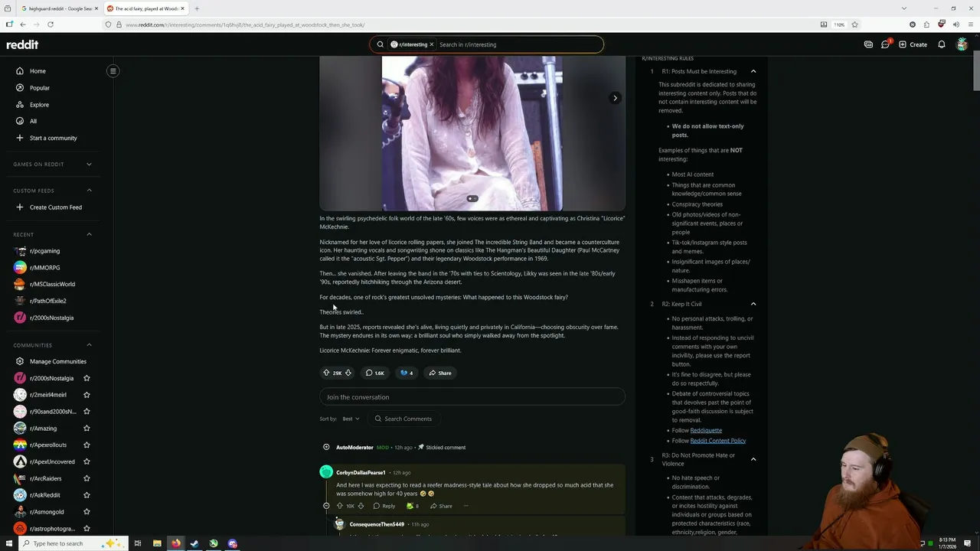Expand the AutoModerator stickied comment
980x551 pixels.
[326, 447]
